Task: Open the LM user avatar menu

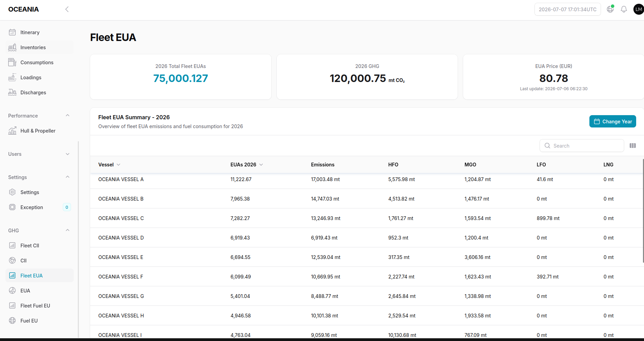Action: pos(639,9)
